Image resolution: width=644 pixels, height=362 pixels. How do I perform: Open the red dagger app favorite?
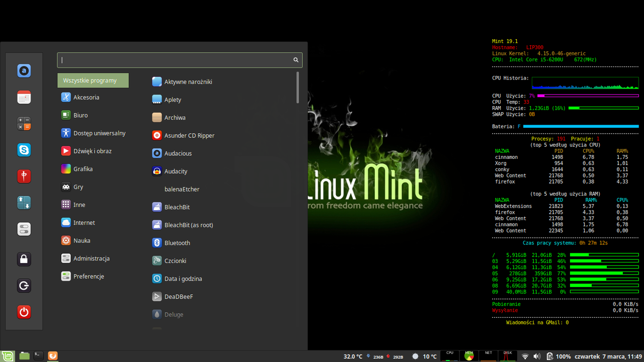click(x=24, y=176)
